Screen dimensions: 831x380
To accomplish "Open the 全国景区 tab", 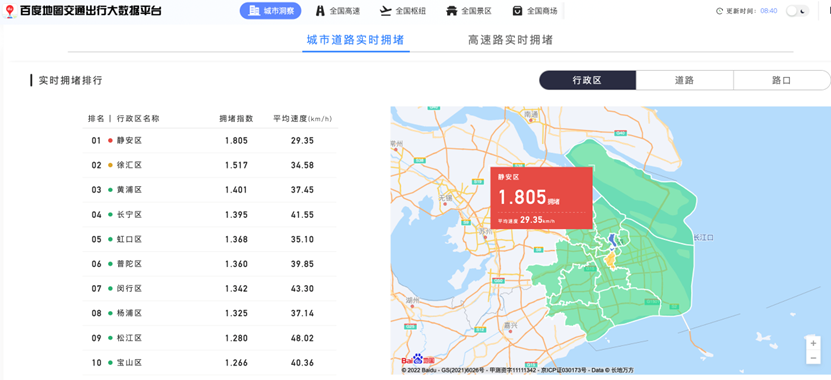I will (469, 11).
